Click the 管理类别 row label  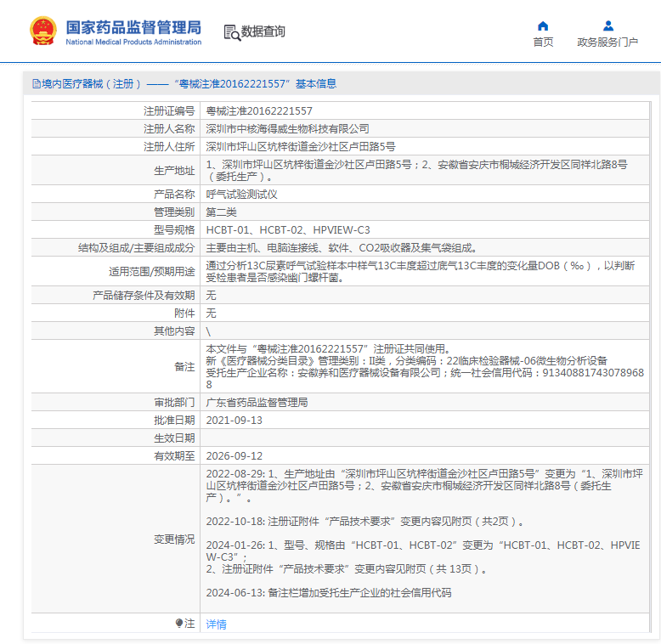click(x=174, y=212)
